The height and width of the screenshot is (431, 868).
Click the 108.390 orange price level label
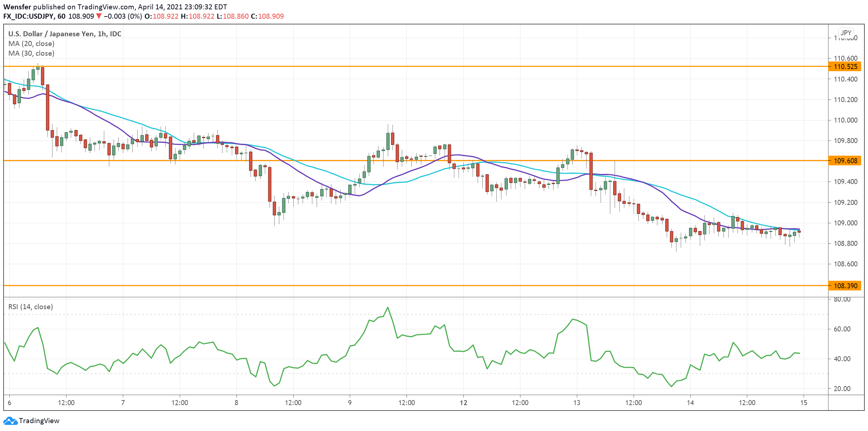coord(845,285)
